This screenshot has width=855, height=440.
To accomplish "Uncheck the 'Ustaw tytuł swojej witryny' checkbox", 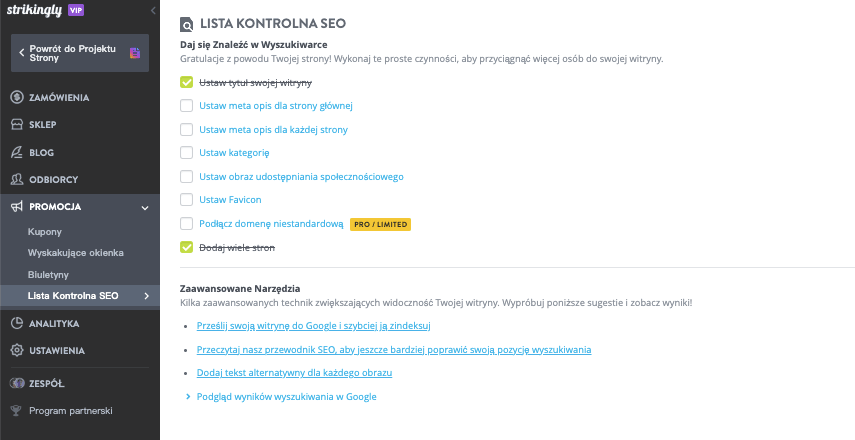I will pyautogui.click(x=186, y=82).
